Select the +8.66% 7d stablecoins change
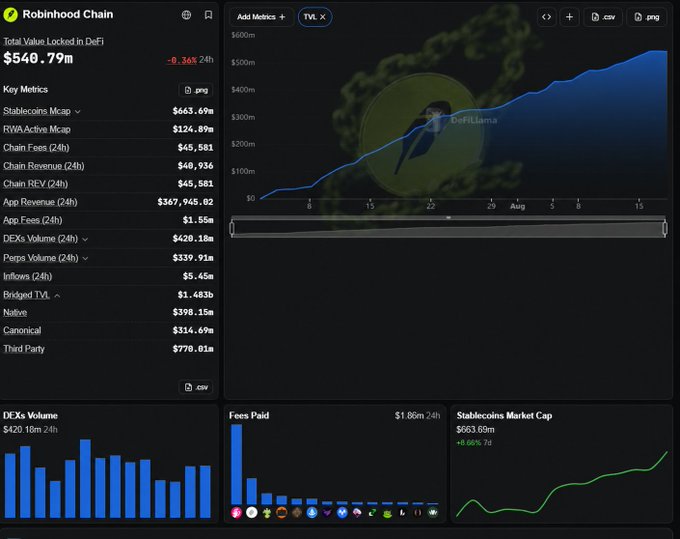The image size is (680, 539). [x=474, y=443]
